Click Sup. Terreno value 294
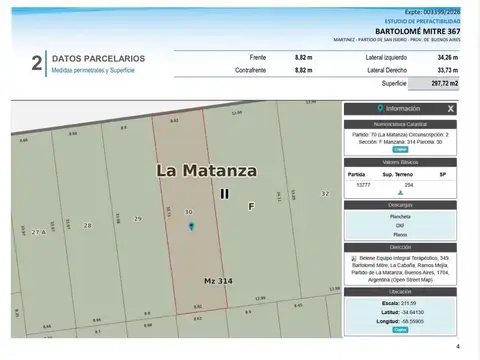 click(x=409, y=185)
